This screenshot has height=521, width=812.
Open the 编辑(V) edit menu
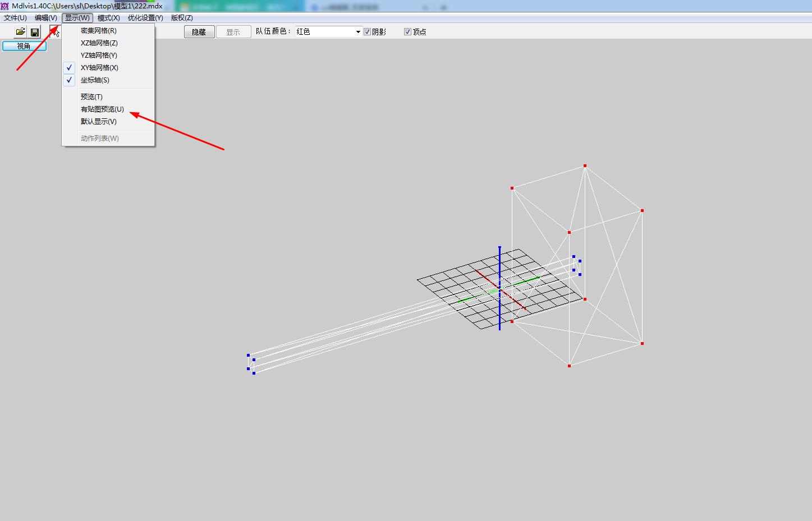click(45, 18)
